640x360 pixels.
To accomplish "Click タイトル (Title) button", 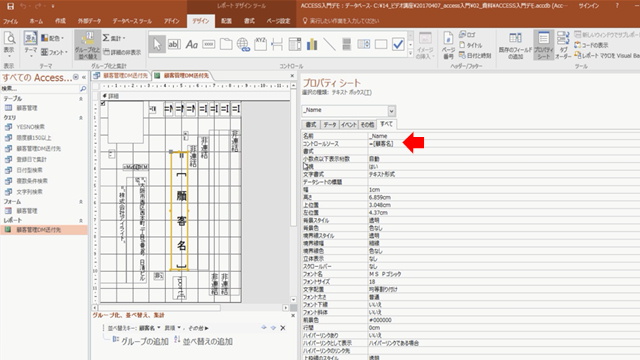I will click(x=471, y=45).
